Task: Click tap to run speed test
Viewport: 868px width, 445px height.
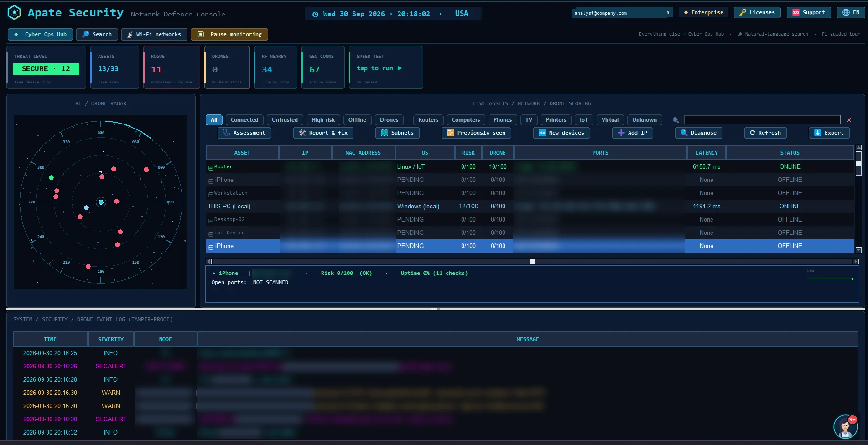Action: 379,68
